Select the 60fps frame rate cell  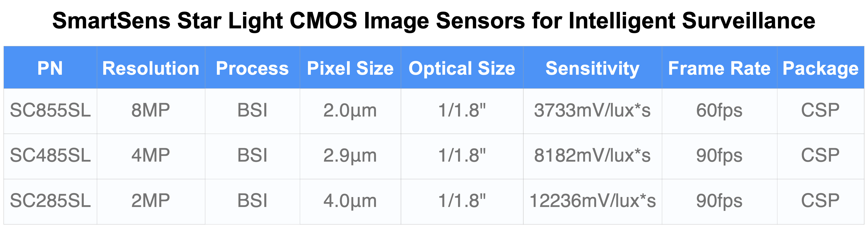click(719, 111)
